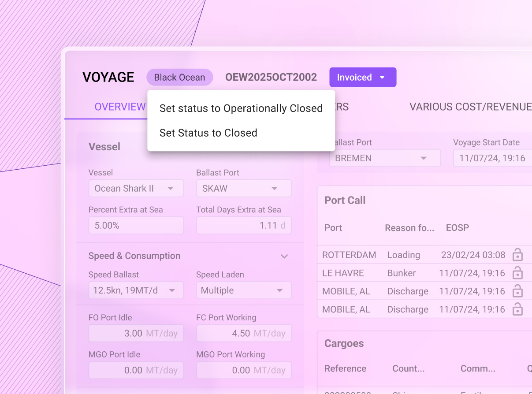Click the Cargoes section heading
Screen dimensions: 532x394
click(x=344, y=344)
